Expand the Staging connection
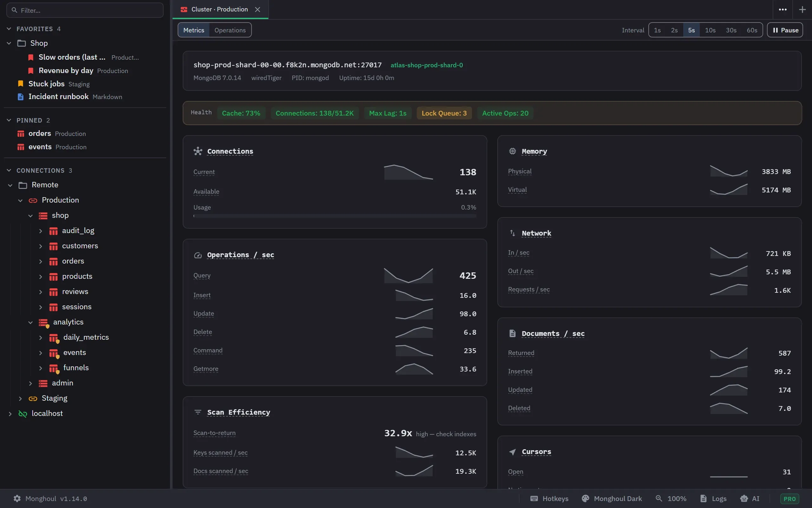The height and width of the screenshot is (508, 812). [21, 398]
